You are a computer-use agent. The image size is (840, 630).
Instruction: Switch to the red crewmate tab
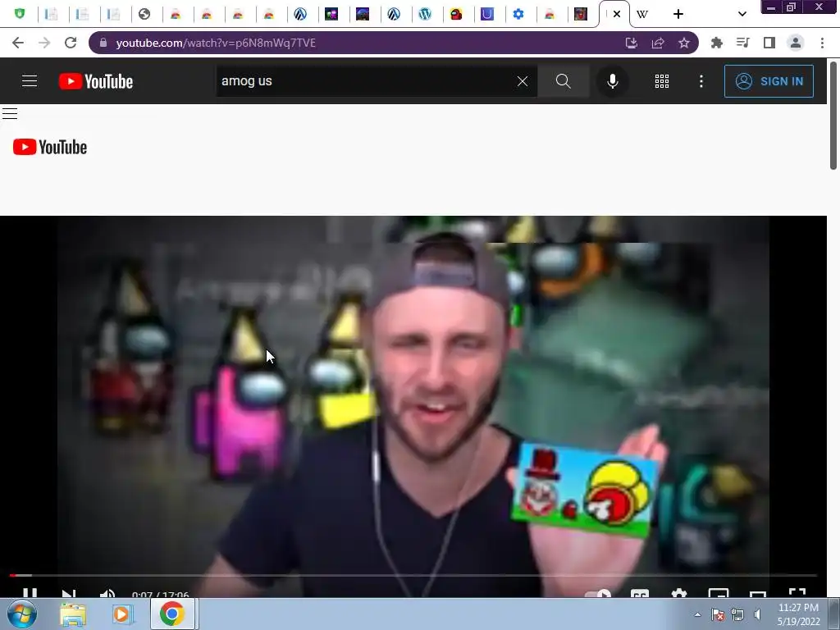(456, 14)
